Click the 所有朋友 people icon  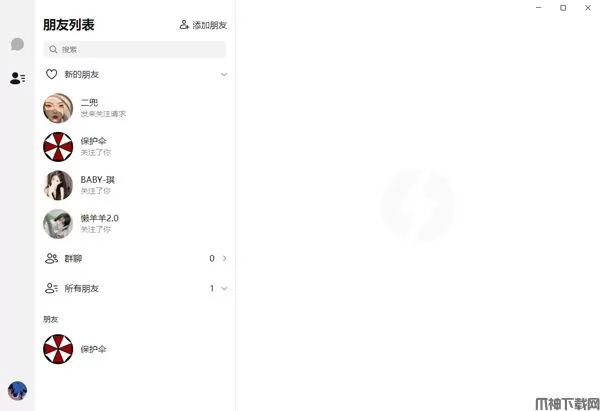tap(52, 288)
